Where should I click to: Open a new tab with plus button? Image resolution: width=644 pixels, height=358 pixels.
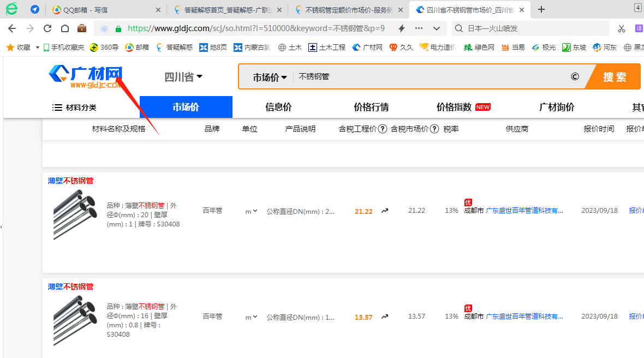pyautogui.click(x=541, y=9)
